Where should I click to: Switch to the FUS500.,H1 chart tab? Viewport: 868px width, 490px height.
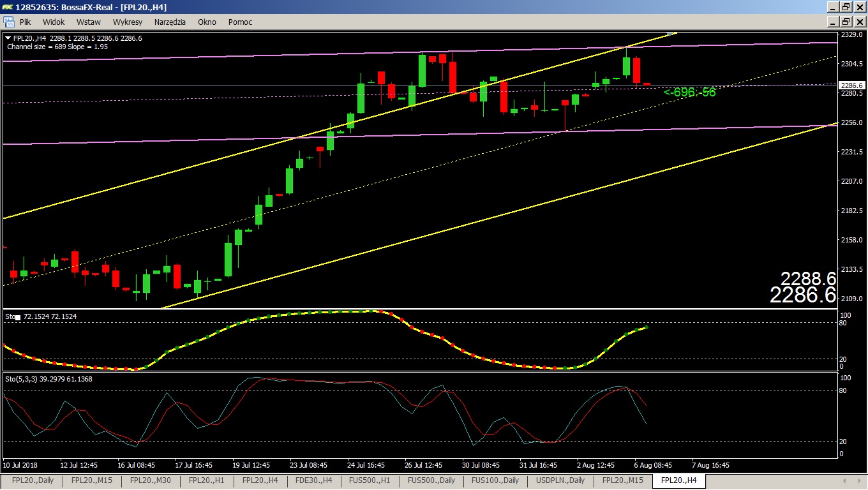click(370, 480)
